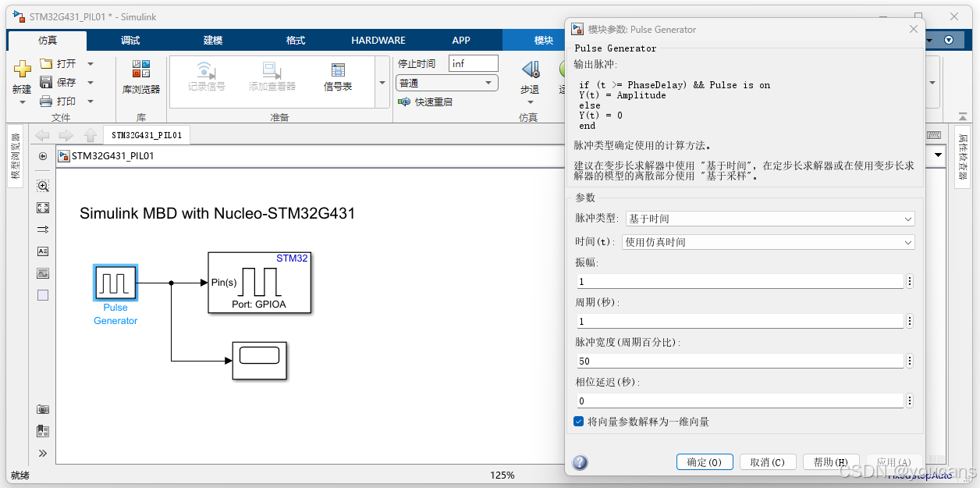Switch to the Block (模块) ribbon tab
The image size is (980, 488).
point(544,41)
